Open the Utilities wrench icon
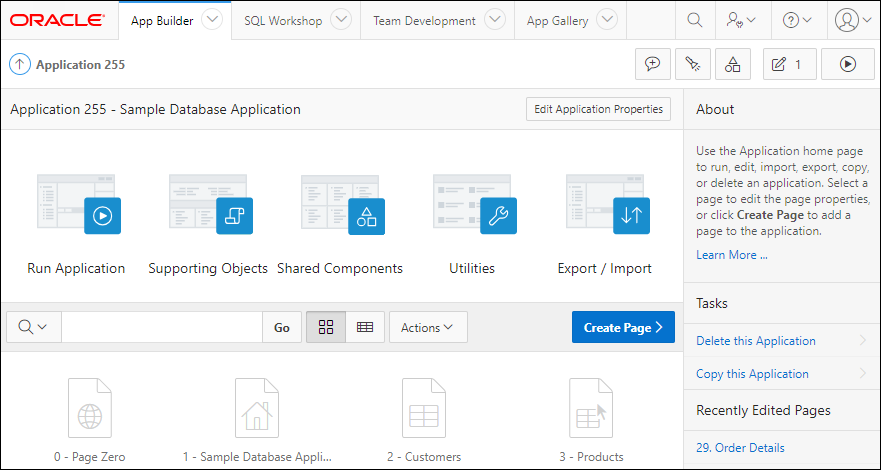The width and height of the screenshot is (881, 470). (475, 203)
